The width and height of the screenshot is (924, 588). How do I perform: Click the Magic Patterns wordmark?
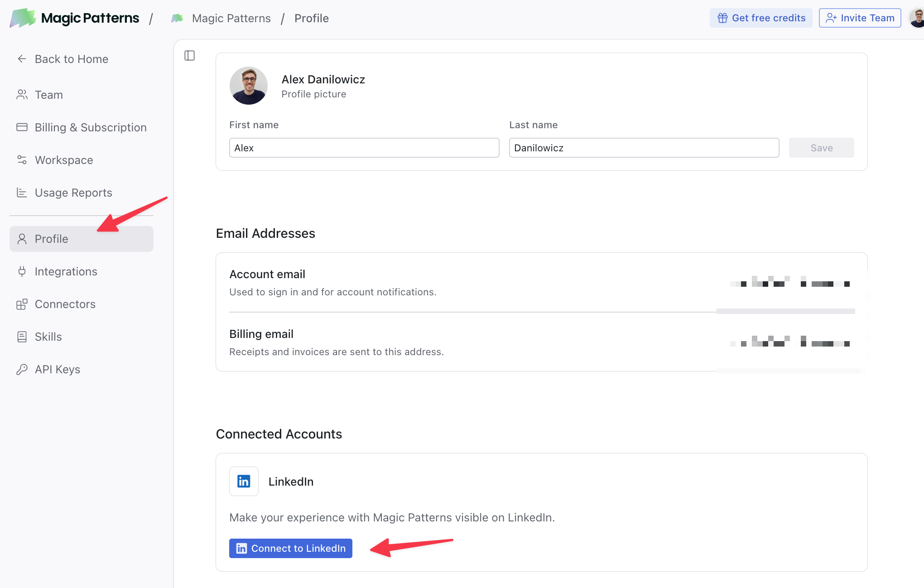click(90, 18)
